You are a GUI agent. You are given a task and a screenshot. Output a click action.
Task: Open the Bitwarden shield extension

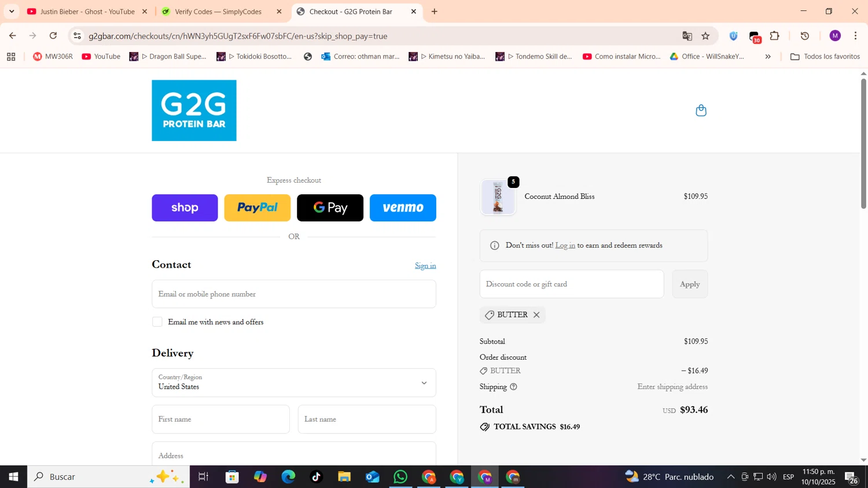[x=733, y=36]
